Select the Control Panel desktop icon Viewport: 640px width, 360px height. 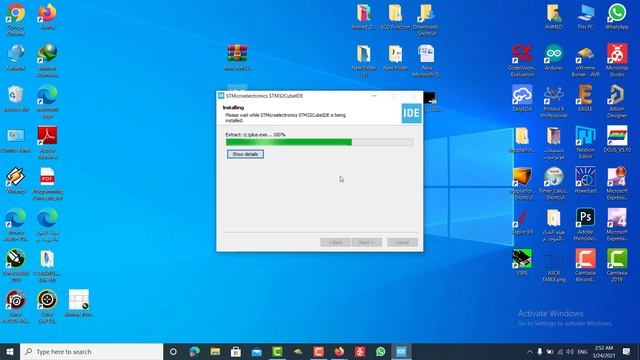[x=16, y=140]
